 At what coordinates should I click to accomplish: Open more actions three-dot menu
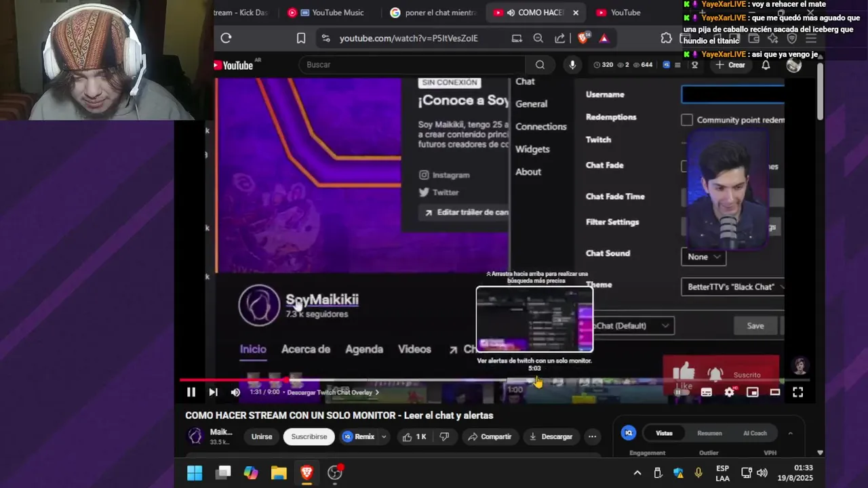tap(592, 436)
